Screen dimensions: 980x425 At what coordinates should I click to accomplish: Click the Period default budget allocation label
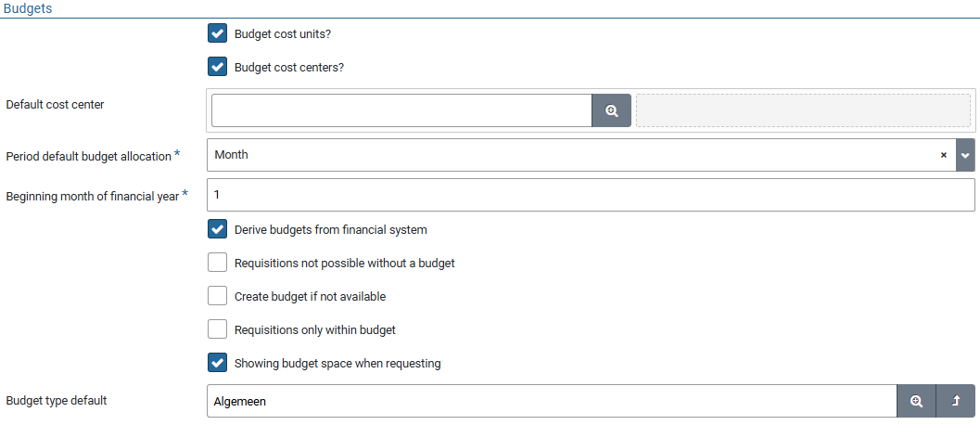point(89,156)
